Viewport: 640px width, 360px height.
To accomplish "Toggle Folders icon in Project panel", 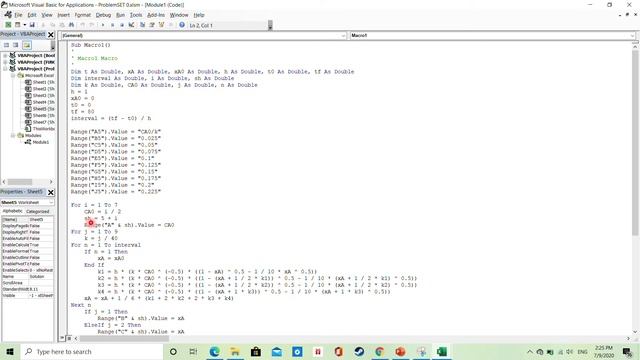I will tap(27, 45).
